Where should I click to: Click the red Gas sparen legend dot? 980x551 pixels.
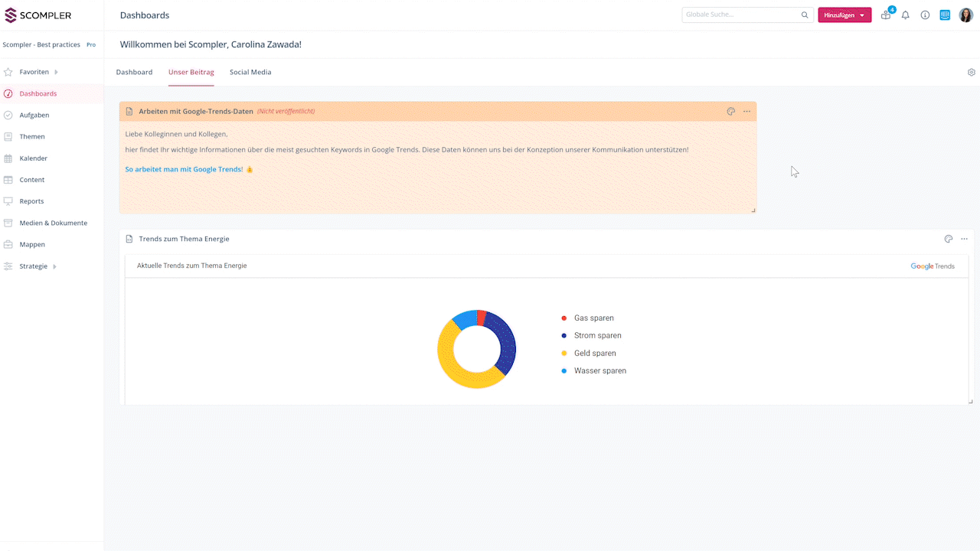[x=564, y=318]
